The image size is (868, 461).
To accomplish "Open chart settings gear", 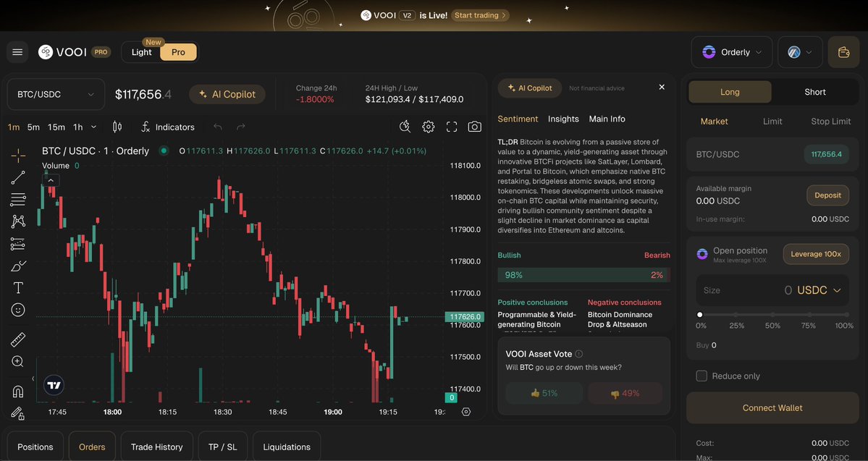I will tap(429, 127).
